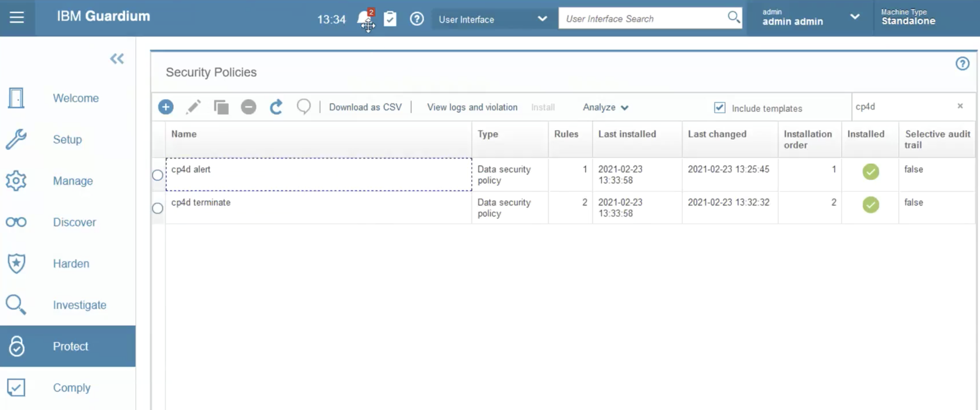The image size is (980, 410).
Task: Click the search magnifier icon
Action: 734,17
